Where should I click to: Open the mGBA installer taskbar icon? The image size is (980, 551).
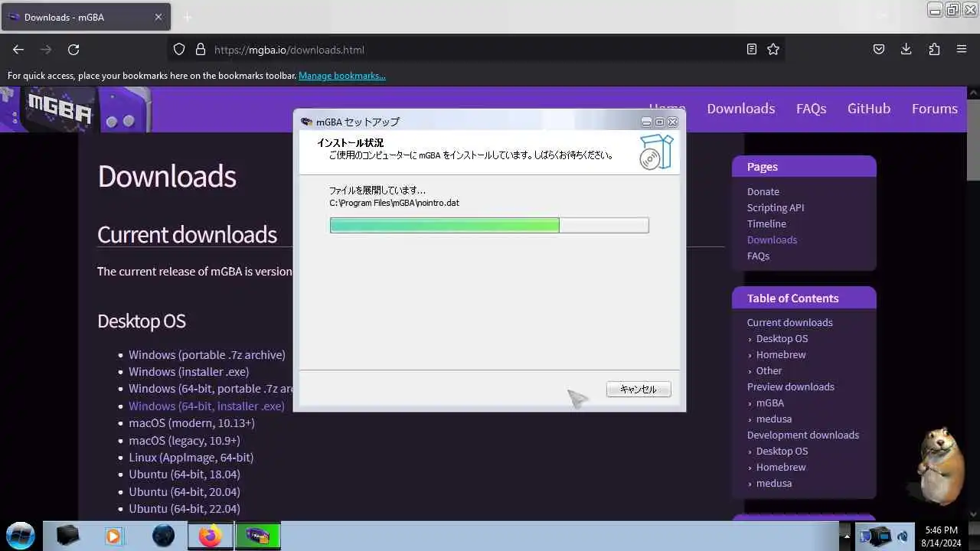pyautogui.click(x=258, y=536)
